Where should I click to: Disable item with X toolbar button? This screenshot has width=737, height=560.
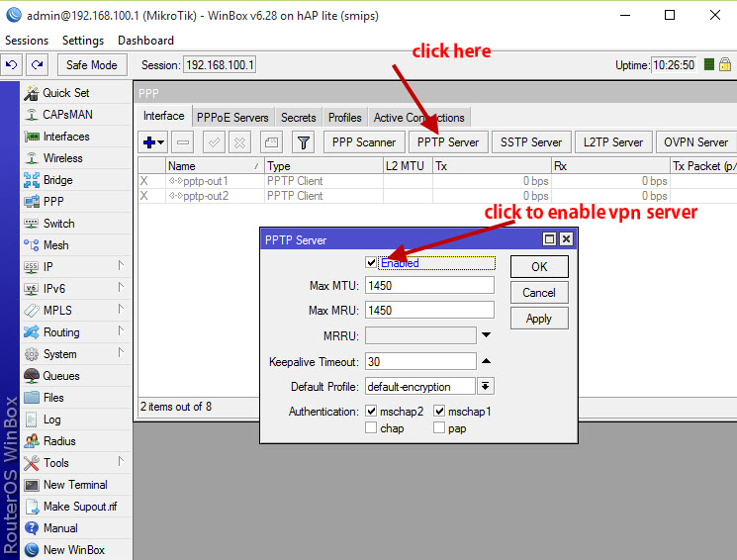(239, 142)
